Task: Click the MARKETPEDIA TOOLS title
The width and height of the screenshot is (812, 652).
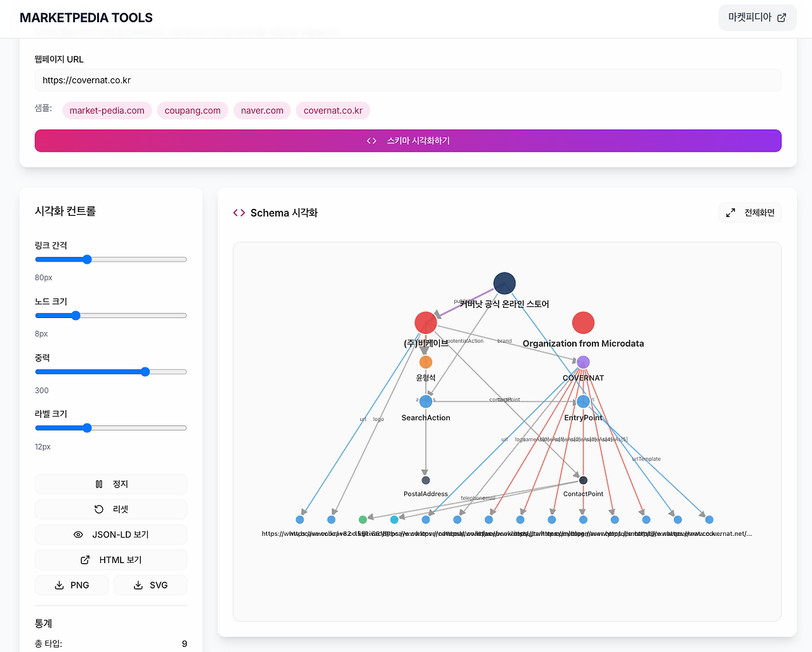Action: pyautogui.click(x=86, y=18)
